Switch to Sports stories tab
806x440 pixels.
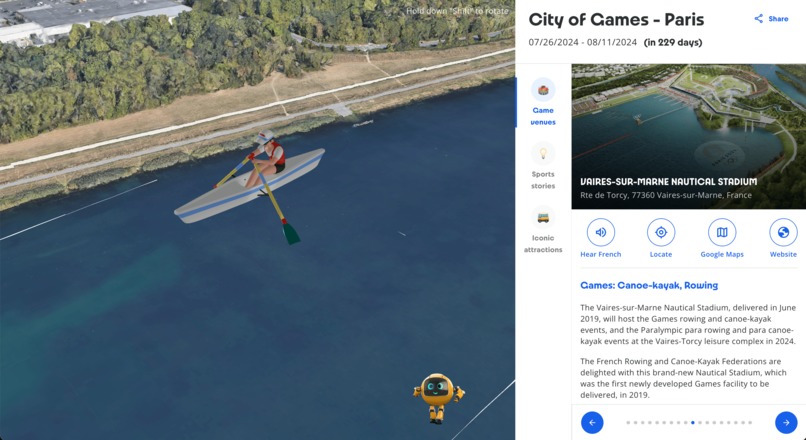[543, 166]
